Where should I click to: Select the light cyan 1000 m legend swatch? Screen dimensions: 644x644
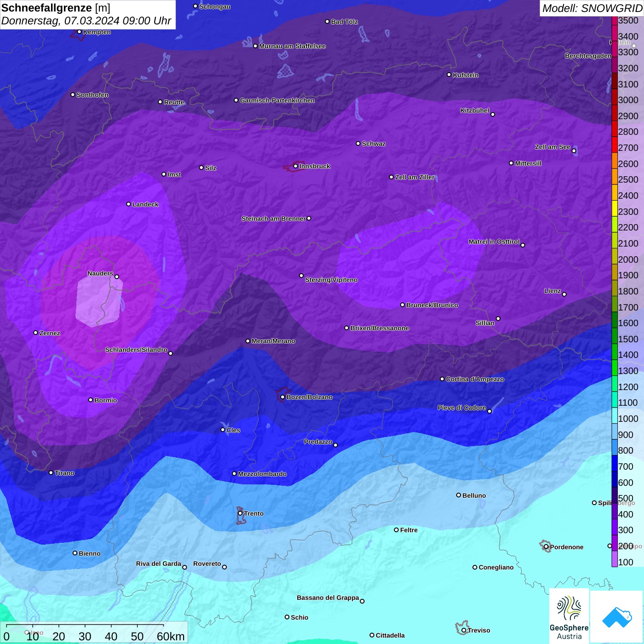point(614,415)
